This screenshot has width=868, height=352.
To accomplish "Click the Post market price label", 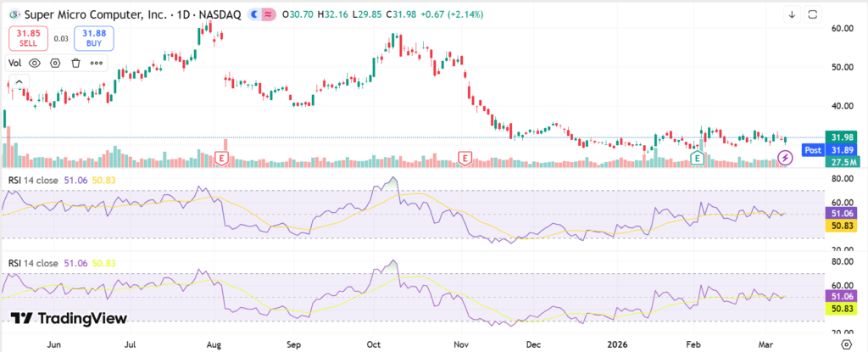I will click(x=813, y=149).
